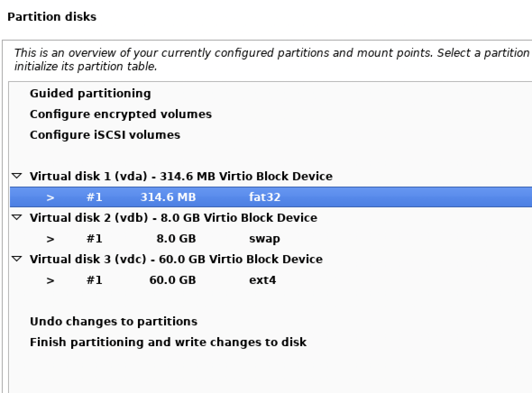
Task: Finish partitioning and write changes to disk
Action: pyautogui.click(x=168, y=343)
